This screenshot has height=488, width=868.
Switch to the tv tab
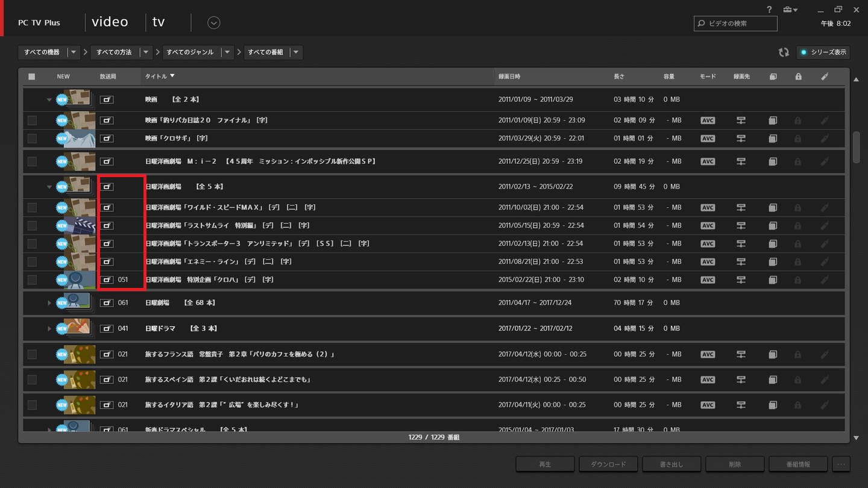click(159, 22)
